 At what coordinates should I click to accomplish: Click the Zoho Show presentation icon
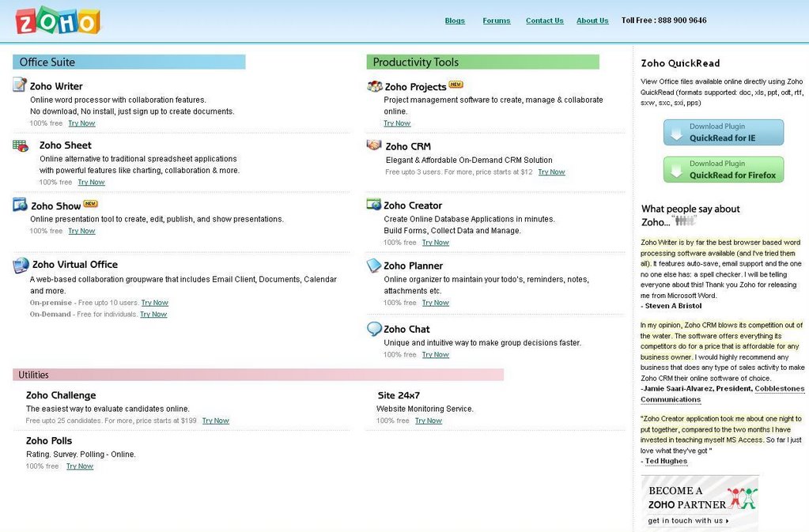20,205
